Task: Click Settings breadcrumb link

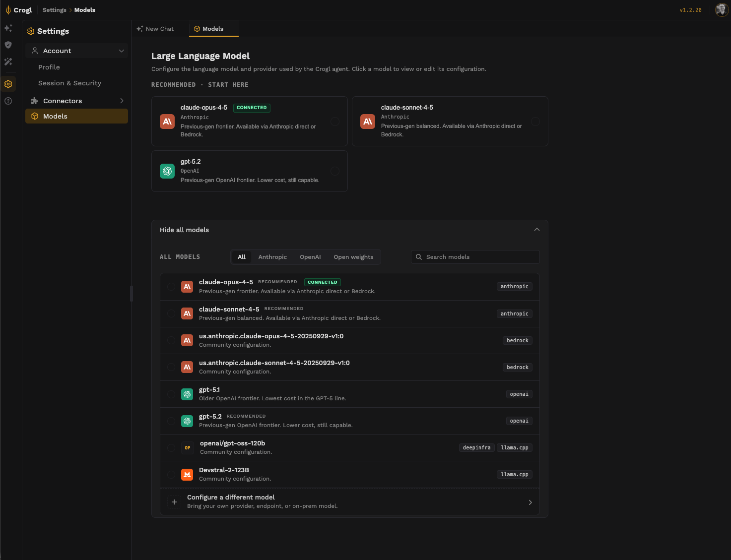Action: [x=54, y=10]
